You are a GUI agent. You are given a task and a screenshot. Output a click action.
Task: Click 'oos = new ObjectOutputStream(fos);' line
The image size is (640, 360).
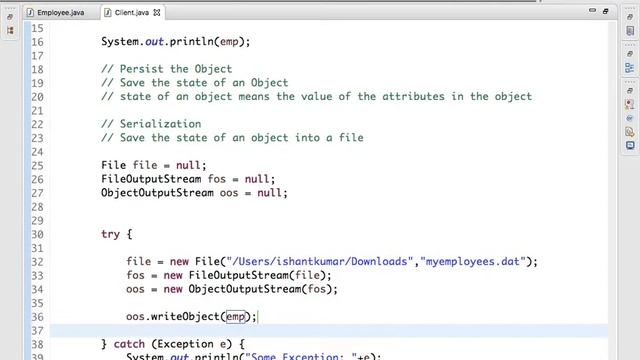click(x=232, y=289)
